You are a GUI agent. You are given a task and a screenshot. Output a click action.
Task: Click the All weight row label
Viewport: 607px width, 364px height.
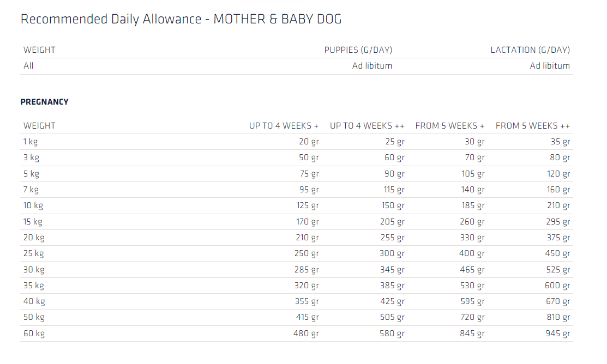point(28,66)
